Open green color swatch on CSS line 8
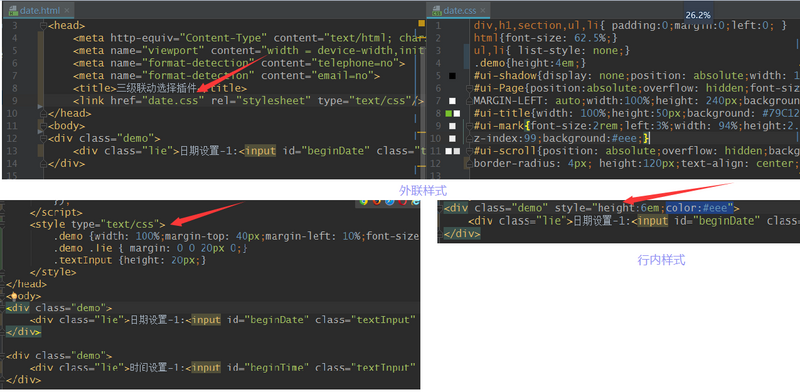 point(448,113)
